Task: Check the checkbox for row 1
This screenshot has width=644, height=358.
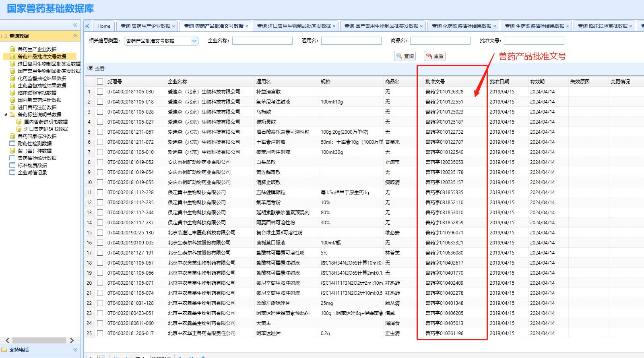Action: pos(100,92)
